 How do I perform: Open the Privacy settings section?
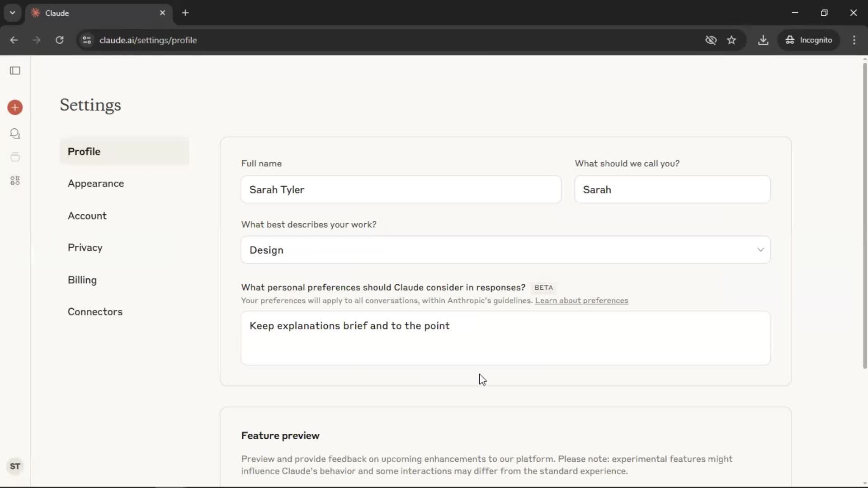tap(124, 248)
